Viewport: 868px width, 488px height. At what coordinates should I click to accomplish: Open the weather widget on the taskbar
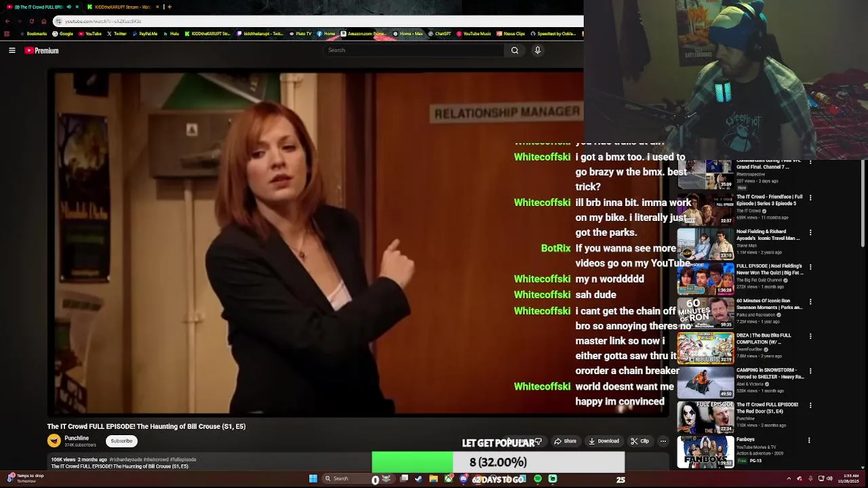click(24, 478)
